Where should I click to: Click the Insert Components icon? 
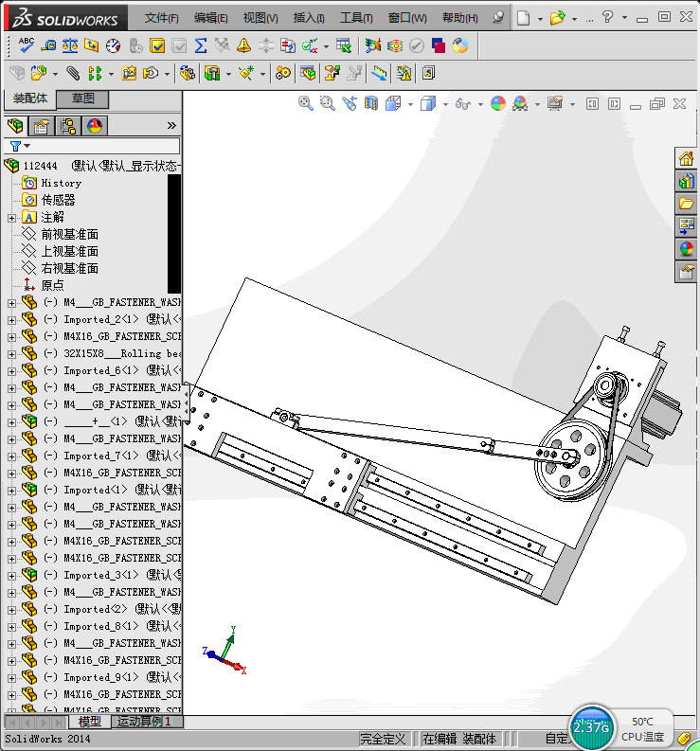coord(38,73)
